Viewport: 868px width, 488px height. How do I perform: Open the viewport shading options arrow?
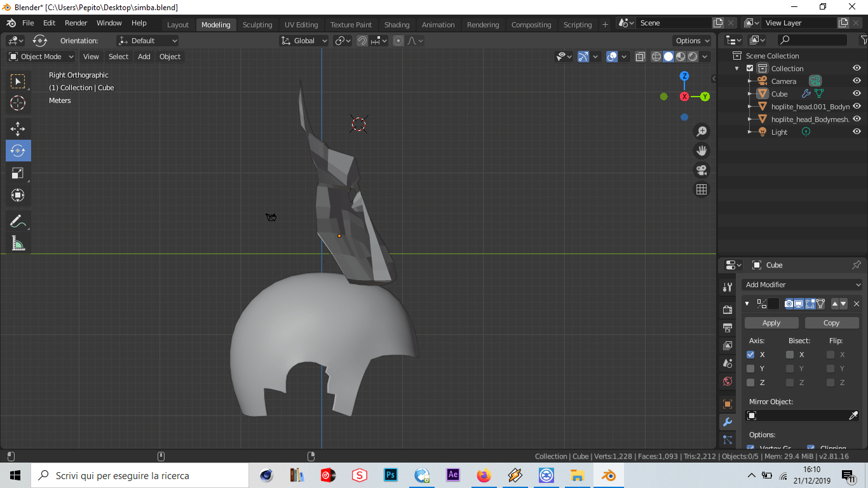coord(705,57)
